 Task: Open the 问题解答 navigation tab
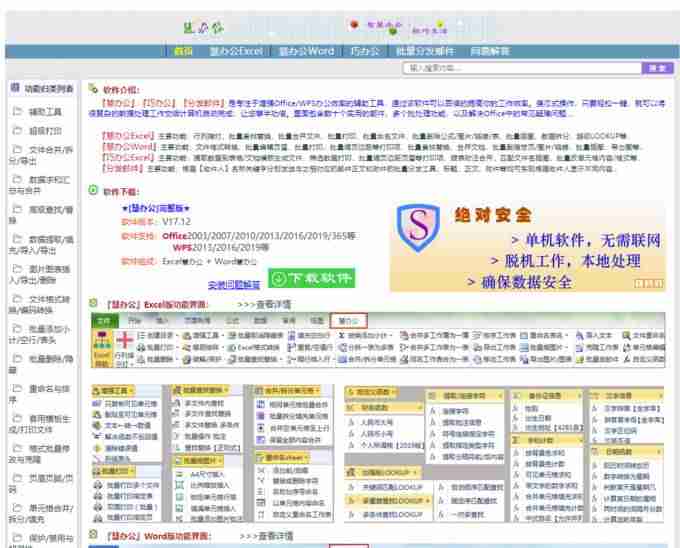pos(490,51)
